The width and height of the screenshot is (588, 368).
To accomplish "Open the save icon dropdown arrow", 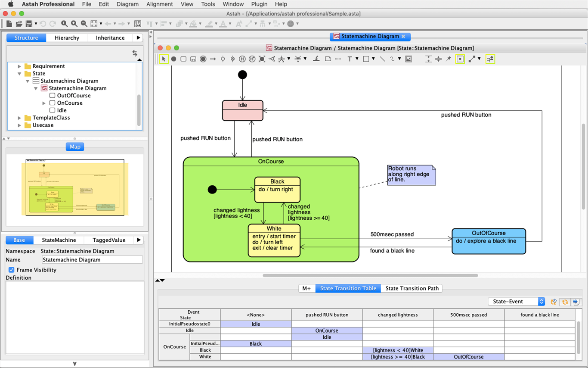I will point(36,24).
